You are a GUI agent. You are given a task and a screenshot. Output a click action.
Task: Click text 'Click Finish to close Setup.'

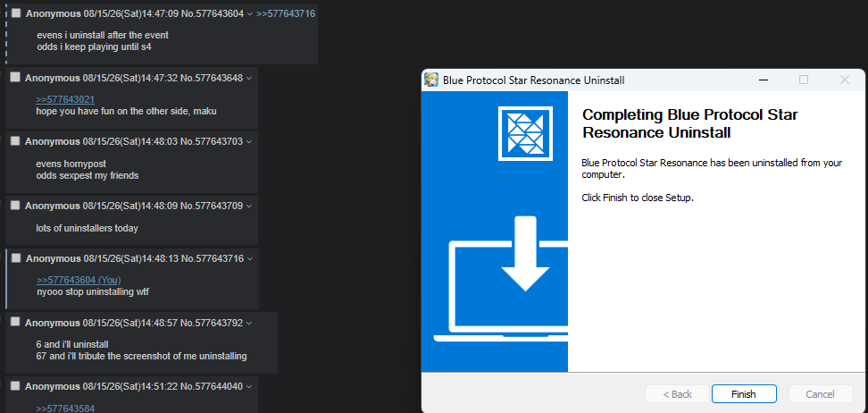(x=638, y=198)
